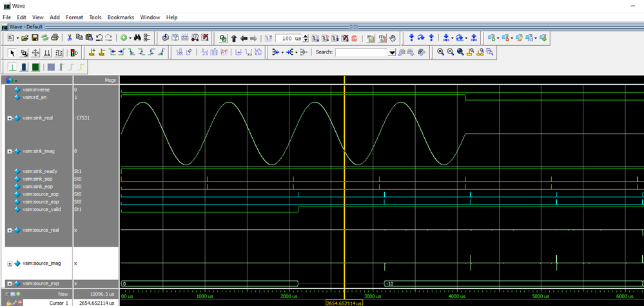Select the vsim:rd_en signal name
Screen dimensions: 644x306
[35, 97]
